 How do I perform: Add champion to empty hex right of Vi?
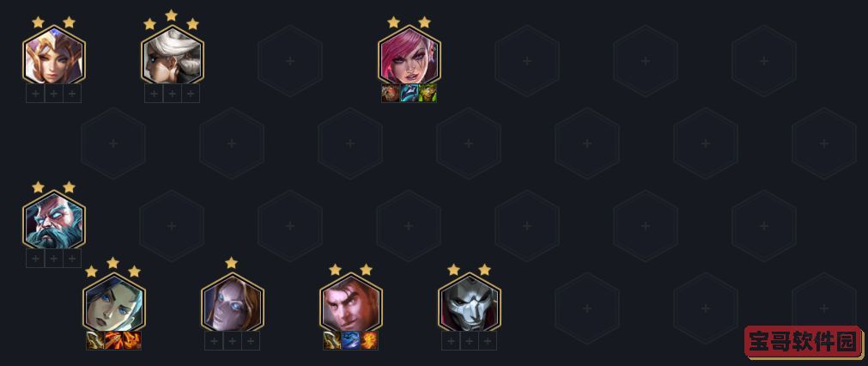527,61
